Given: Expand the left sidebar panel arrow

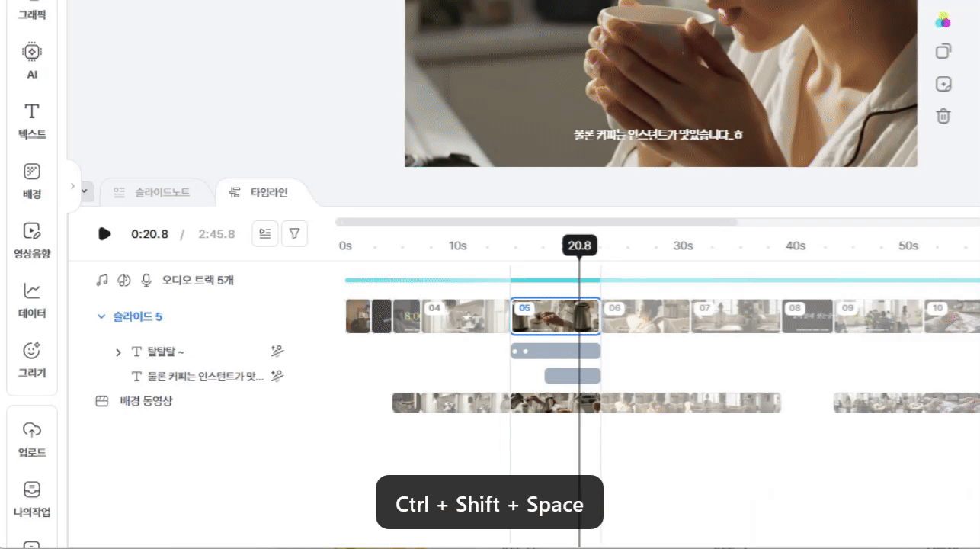Looking at the screenshot, I should point(73,186).
